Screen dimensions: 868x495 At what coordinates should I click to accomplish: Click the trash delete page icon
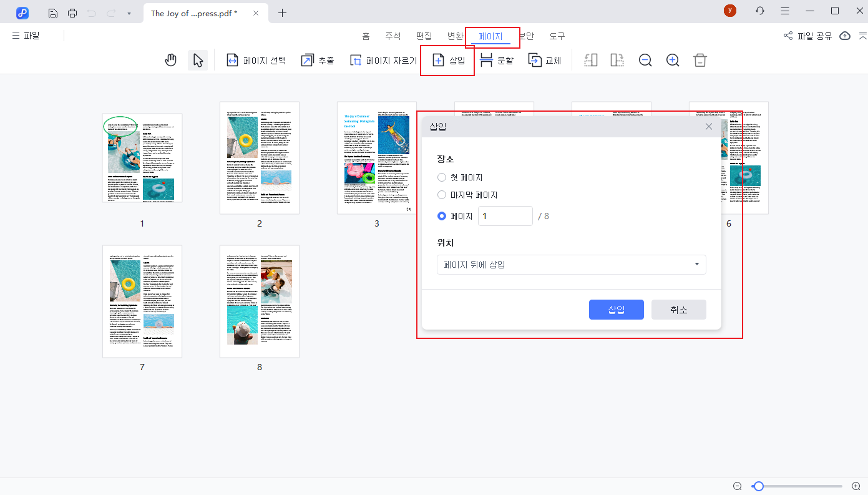coord(700,61)
